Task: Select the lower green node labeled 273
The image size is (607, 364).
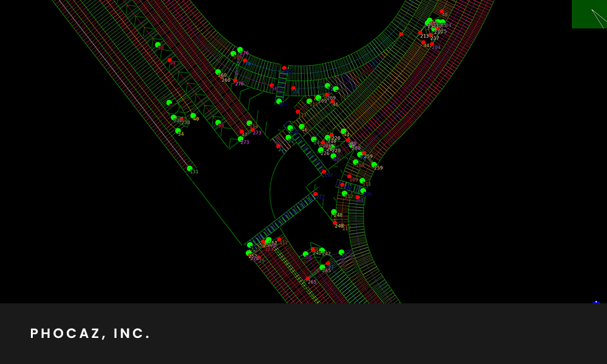Action: click(240, 139)
